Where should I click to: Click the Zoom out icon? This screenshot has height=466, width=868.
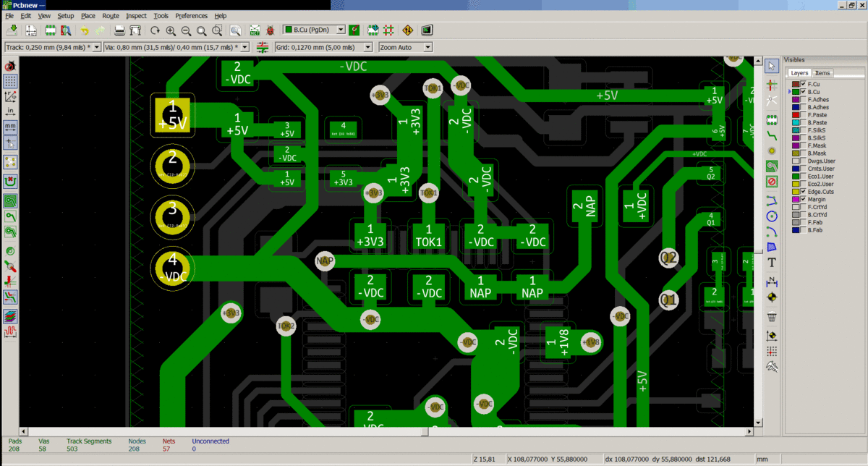(186, 30)
